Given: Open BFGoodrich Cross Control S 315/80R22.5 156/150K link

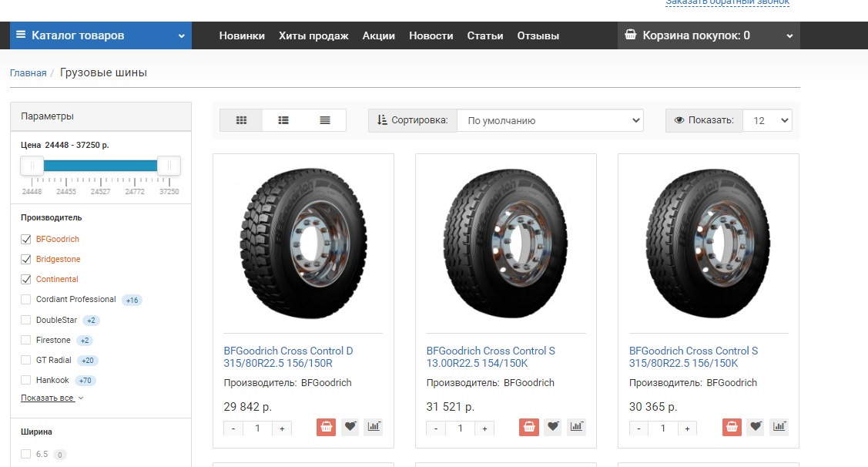Looking at the screenshot, I should coord(693,357).
